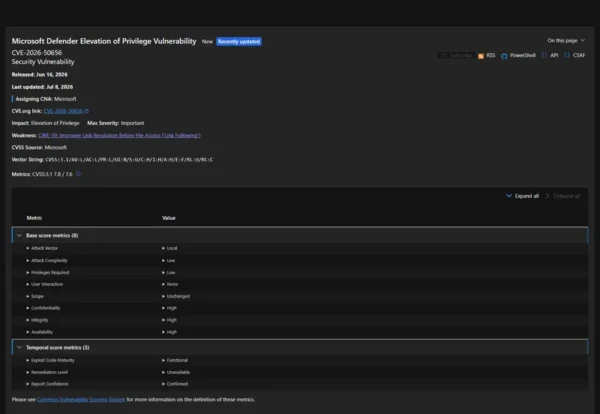Open the On this page dropdown

click(566, 40)
